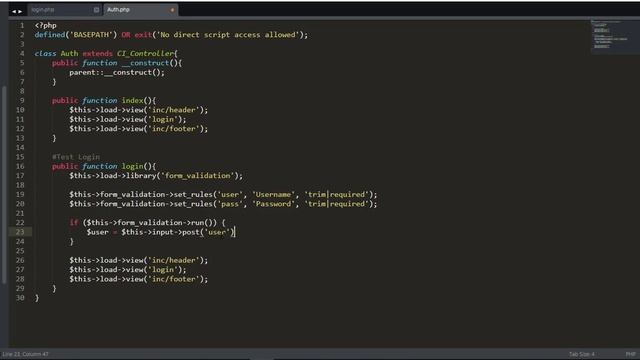Click the "CI_Controller" class name
Image resolution: width=640 pixels, height=360 pixels.
point(145,53)
